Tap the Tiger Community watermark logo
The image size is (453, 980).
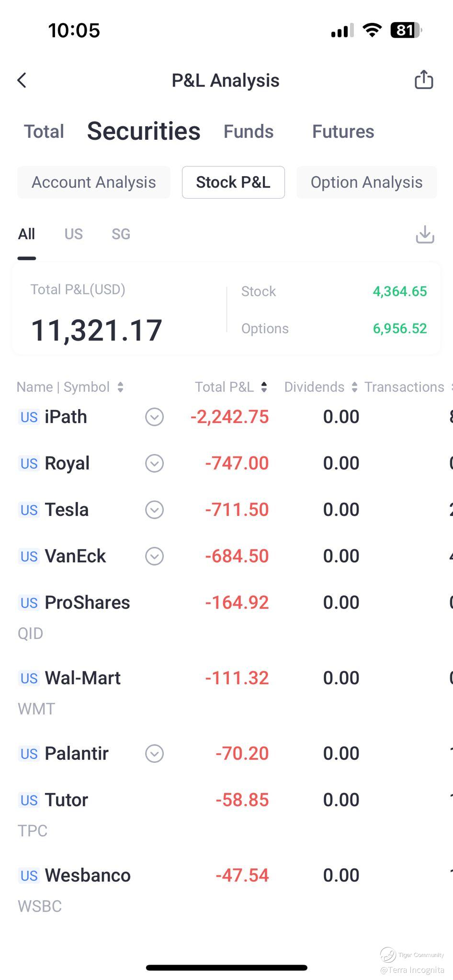388,954
